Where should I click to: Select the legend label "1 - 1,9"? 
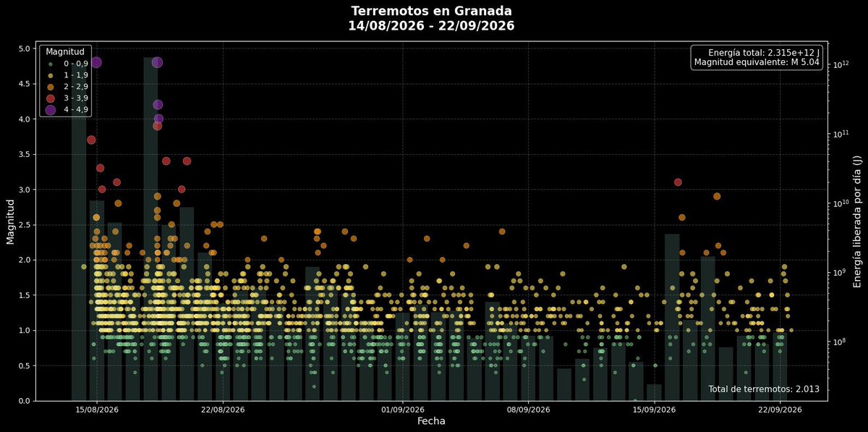coord(76,75)
